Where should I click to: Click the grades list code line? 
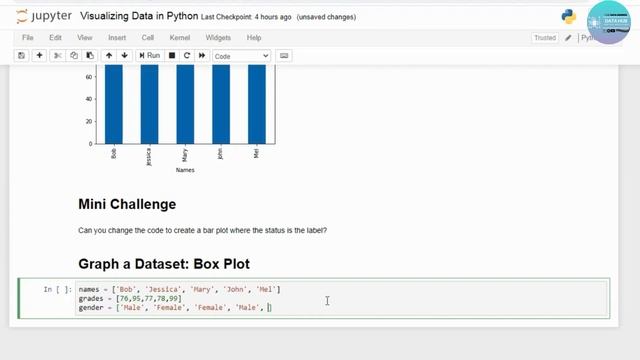[130, 298]
